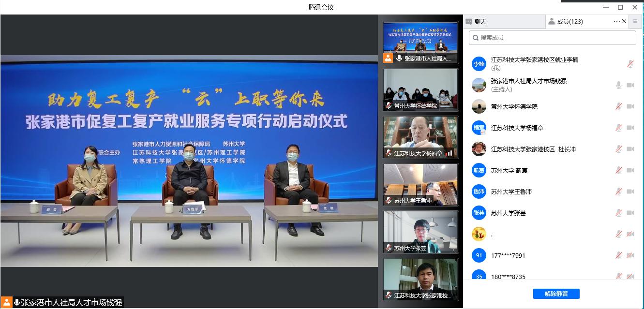Switch to the 聊天 chat tab
The height and width of the screenshot is (309, 644).
point(503,21)
